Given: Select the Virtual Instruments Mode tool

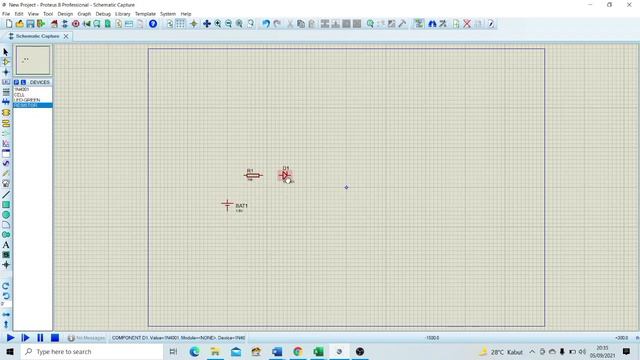Looking at the screenshot, I should 6,184.
